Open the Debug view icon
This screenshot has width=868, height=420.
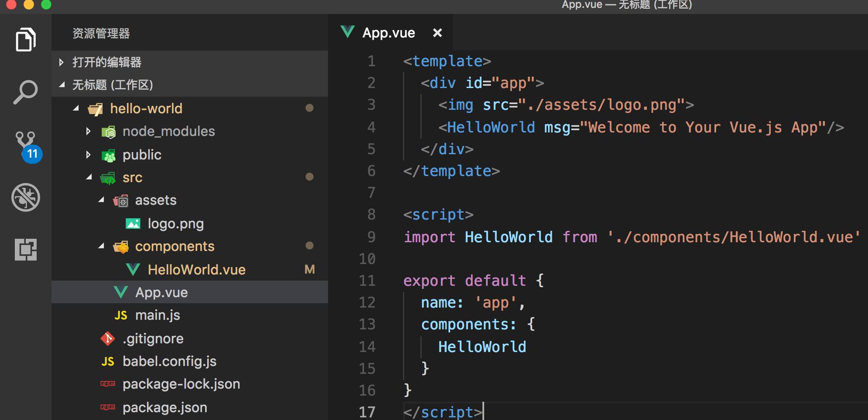click(x=26, y=197)
